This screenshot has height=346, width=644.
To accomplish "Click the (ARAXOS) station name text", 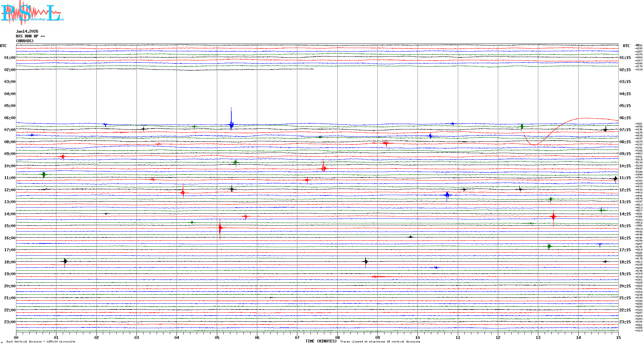I will (25, 41).
